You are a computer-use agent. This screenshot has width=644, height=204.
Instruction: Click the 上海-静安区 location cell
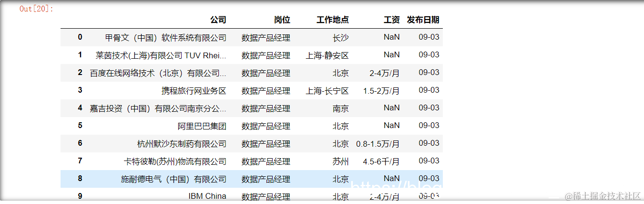pos(327,55)
